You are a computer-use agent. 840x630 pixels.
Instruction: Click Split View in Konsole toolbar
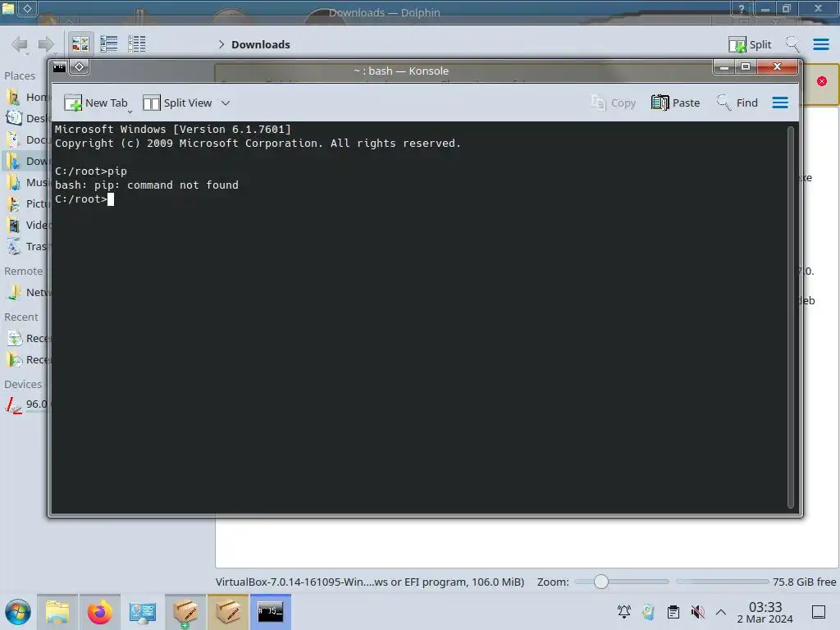[x=178, y=103]
